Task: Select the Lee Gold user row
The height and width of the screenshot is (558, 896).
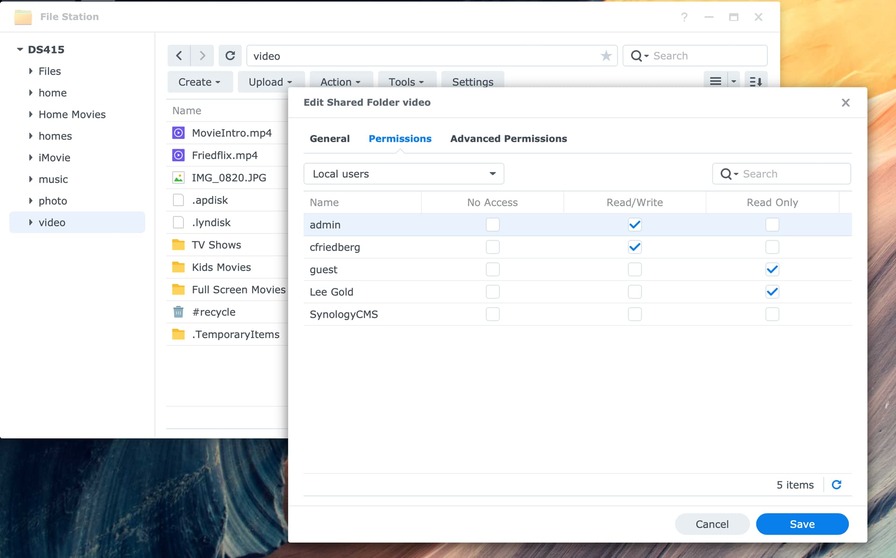Action: click(x=577, y=292)
